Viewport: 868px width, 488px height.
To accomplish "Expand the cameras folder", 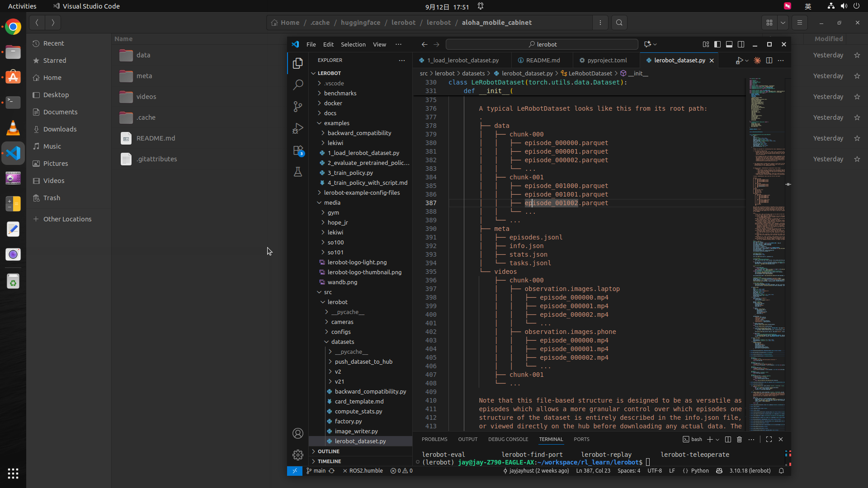I will click(342, 322).
